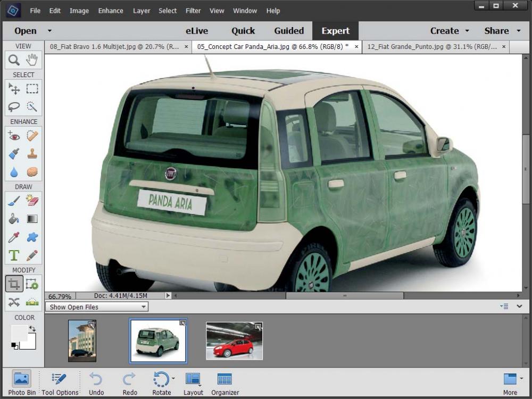Image resolution: width=532 pixels, height=399 pixels.
Task: Click the Rotate button
Action: pos(162,383)
